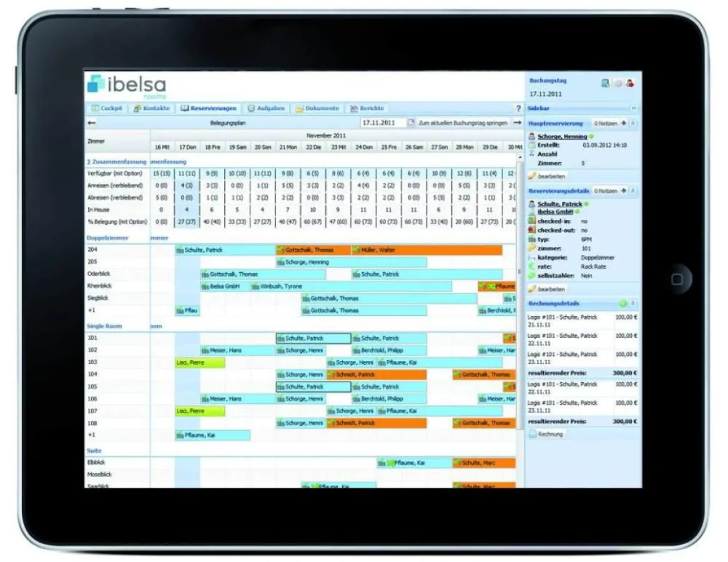This screenshot has width=728, height=562.
Task: Toggle the checked-in status for Schulte, Patrick
Action: (531, 220)
